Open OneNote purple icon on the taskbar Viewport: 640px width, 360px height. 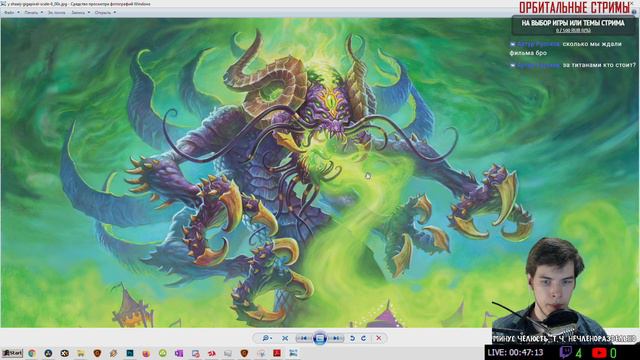[179, 353]
